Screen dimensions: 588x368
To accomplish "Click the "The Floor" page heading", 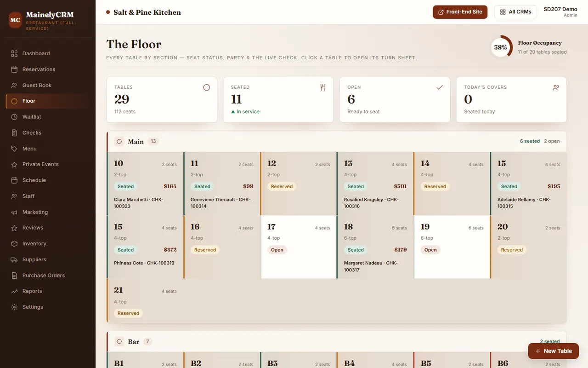I will (134, 44).
